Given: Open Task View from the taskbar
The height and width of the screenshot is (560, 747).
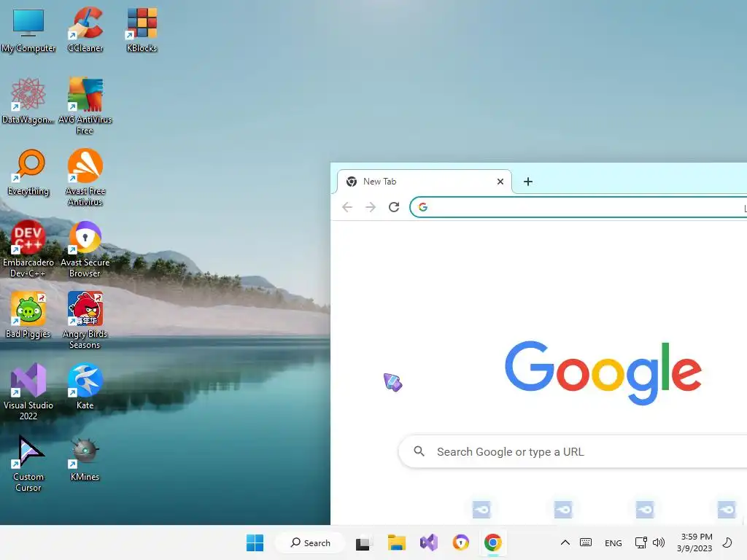Looking at the screenshot, I should point(363,542).
